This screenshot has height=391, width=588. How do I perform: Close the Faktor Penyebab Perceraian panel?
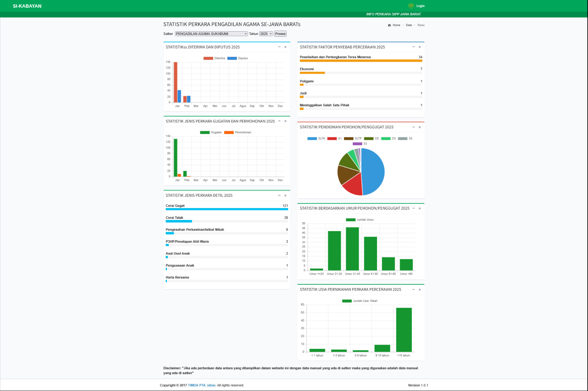coord(420,47)
